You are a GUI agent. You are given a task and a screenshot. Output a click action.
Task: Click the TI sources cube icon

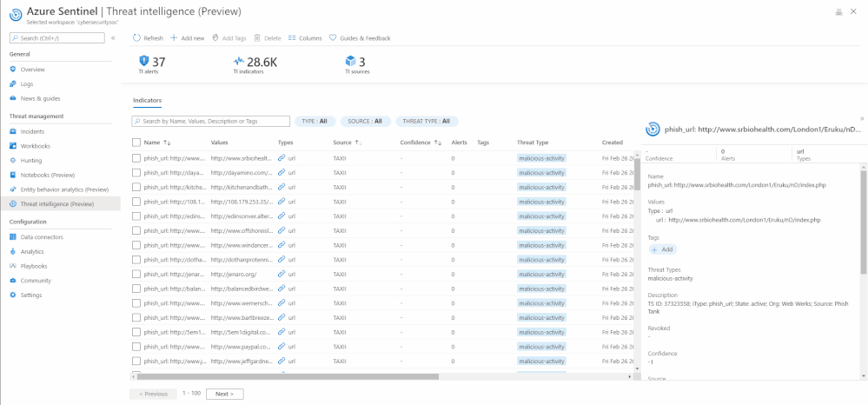pos(350,61)
